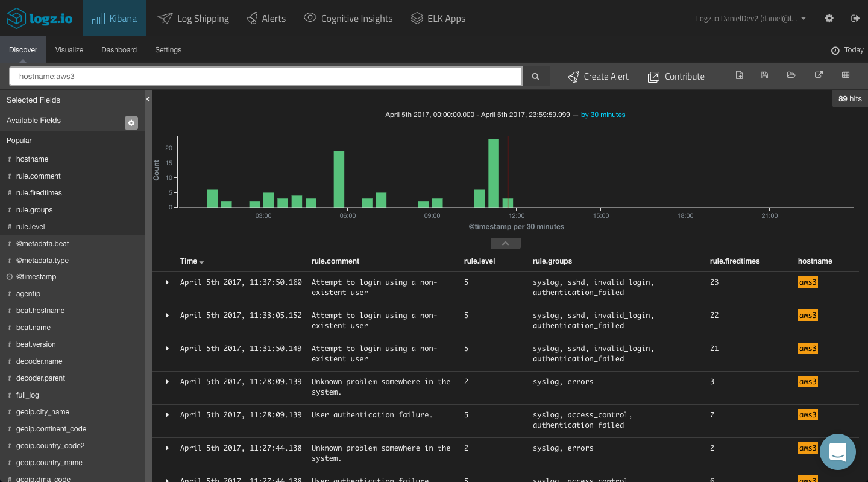Select the rule.groups field in sidebar
Image resolution: width=868 pixels, height=482 pixels.
34,210
